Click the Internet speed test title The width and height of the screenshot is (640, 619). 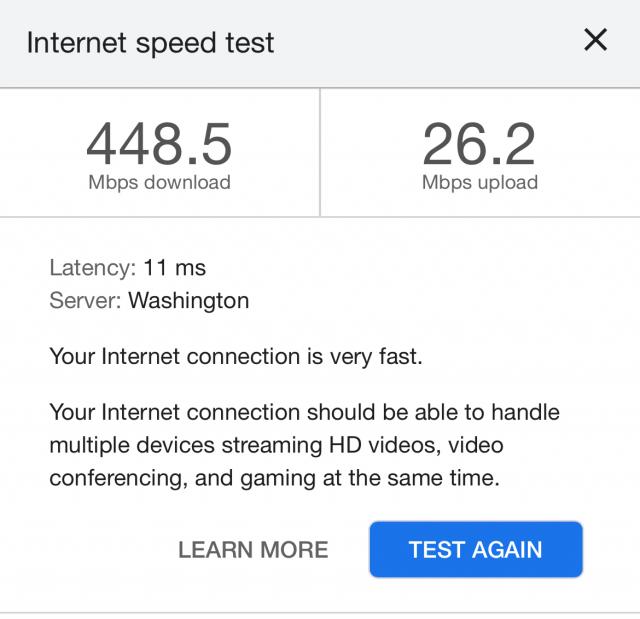[x=150, y=43]
